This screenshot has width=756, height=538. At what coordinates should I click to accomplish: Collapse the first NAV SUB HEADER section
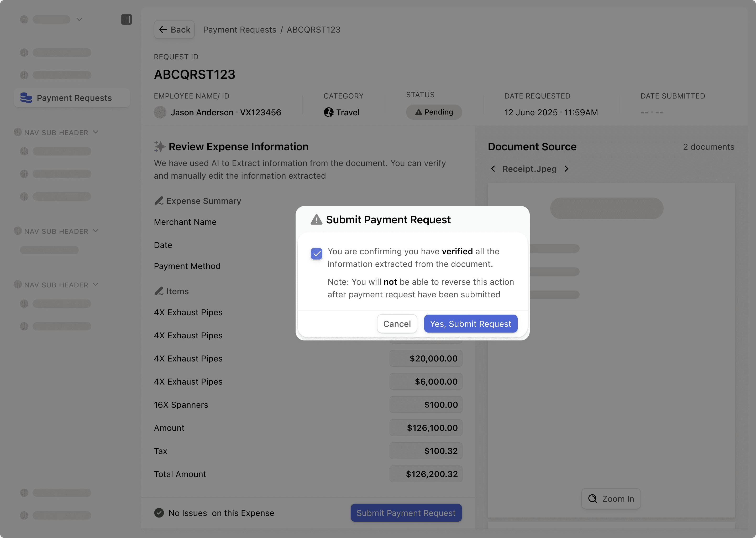coord(96,132)
